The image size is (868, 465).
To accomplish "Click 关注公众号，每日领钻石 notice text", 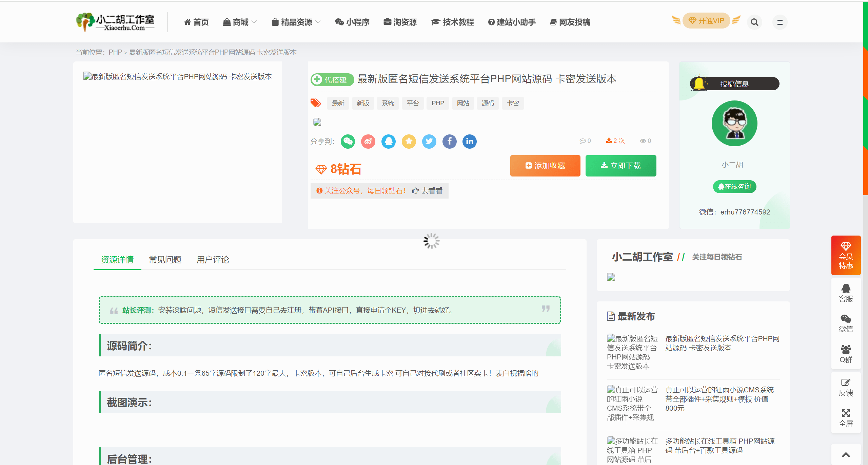I will (x=365, y=191).
